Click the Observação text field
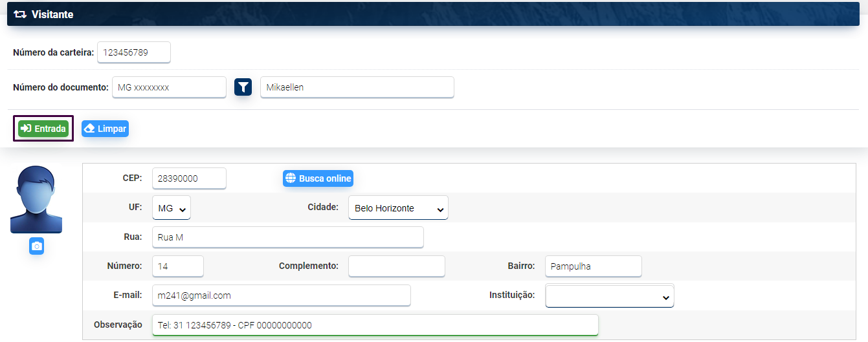 click(x=375, y=325)
